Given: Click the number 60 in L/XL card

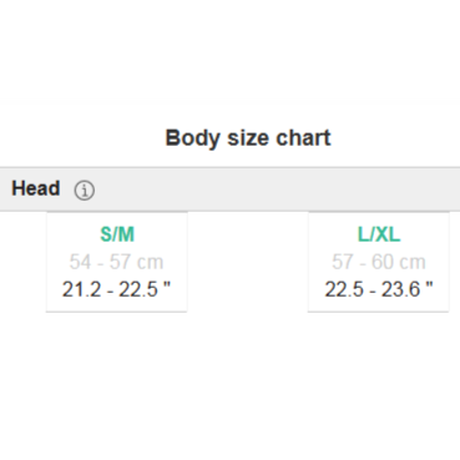Looking at the screenshot, I should [382, 262].
